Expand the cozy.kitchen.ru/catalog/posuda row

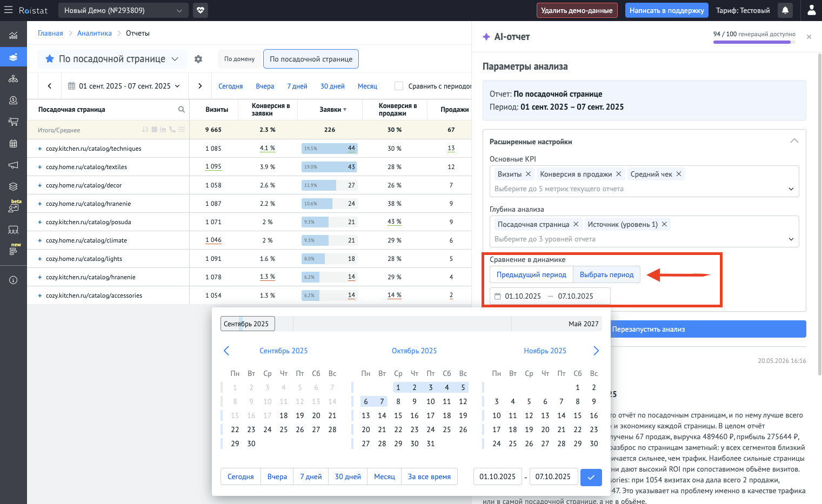click(39, 222)
